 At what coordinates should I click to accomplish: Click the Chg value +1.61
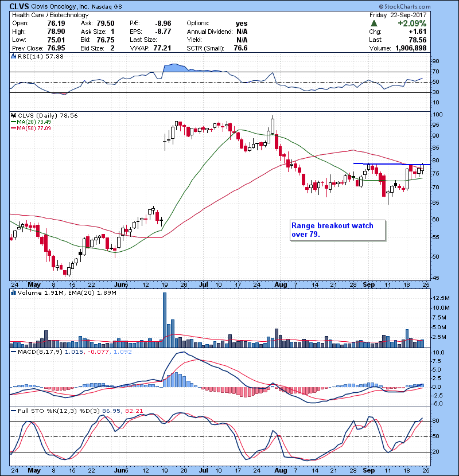[x=417, y=32]
